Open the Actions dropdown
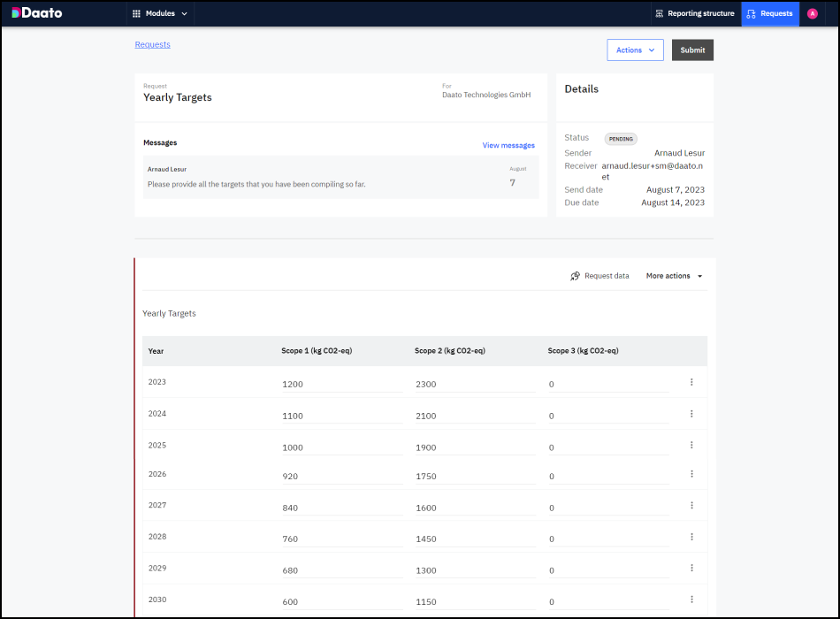Image resolution: width=840 pixels, height=619 pixels. [635, 50]
